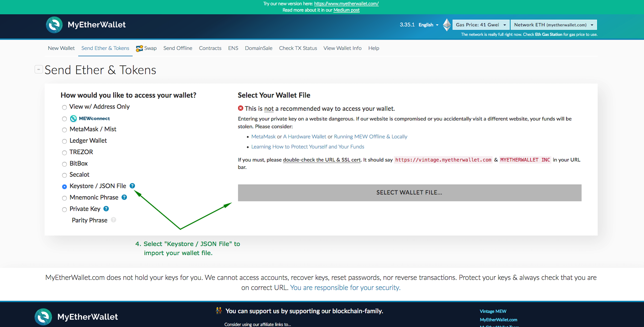Open help icon next to Mnemonic Phrase
This screenshot has width=644, height=327.
tap(124, 197)
